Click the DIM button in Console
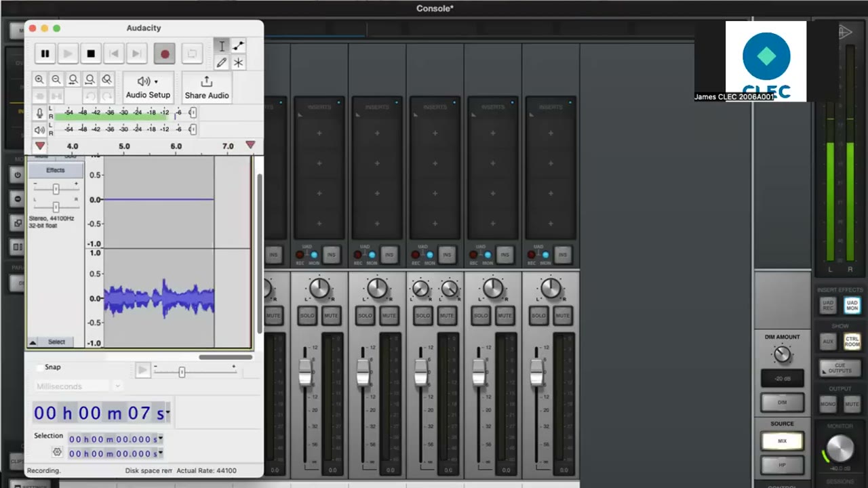Image resolution: width=868 pixels, height=488 pixels. tap(782, 402)
